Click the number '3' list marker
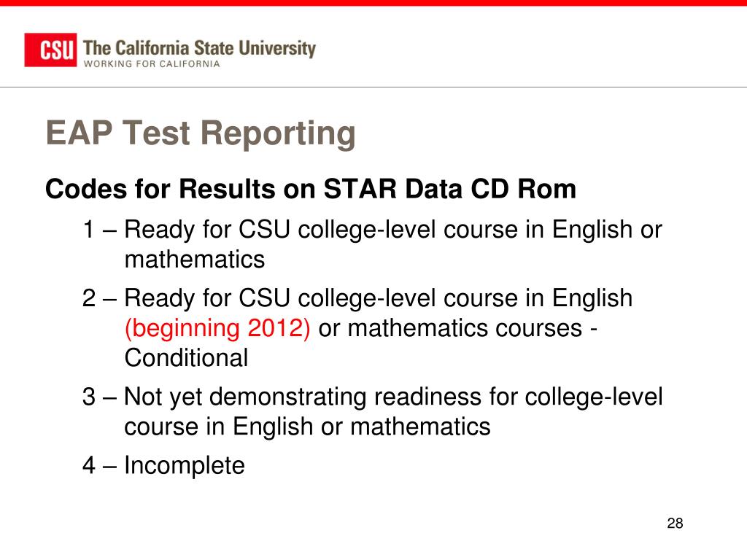The width and height of the screenshot is (747, 560). 88,397
